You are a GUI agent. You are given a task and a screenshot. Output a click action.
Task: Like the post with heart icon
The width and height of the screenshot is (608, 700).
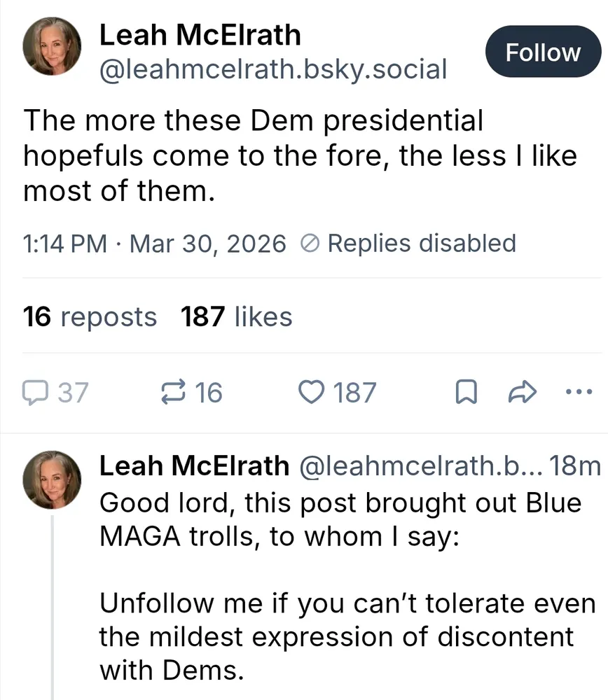311,393
